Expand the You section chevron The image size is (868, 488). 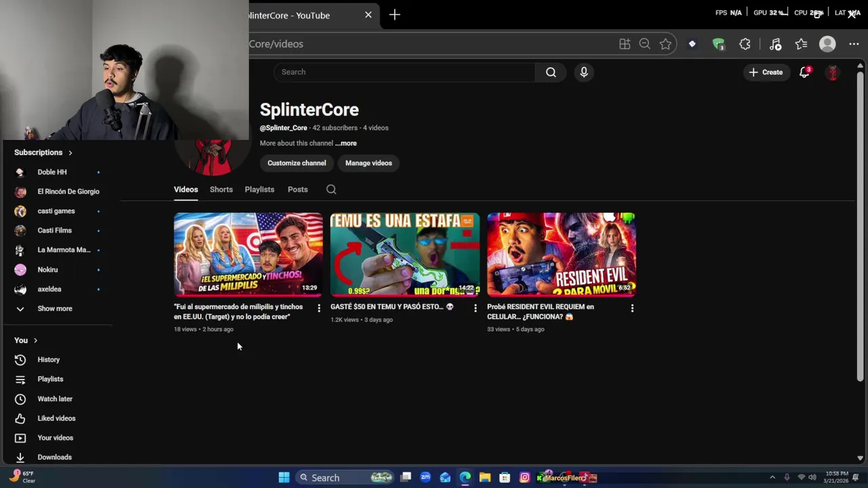[35, 341]
